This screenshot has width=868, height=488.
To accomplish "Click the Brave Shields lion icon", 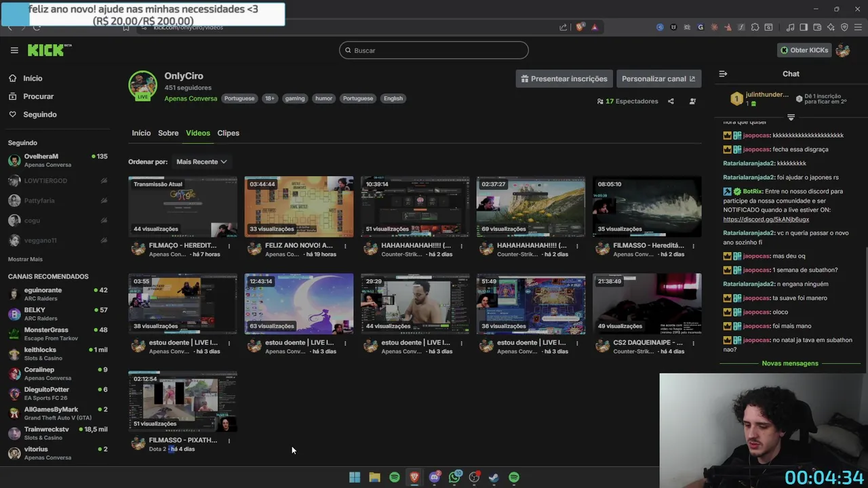I will (580, 27).
